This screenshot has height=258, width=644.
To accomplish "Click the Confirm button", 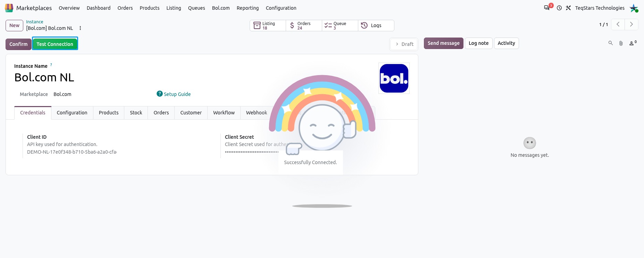I will pyautogui.click(x=18, y=44).
